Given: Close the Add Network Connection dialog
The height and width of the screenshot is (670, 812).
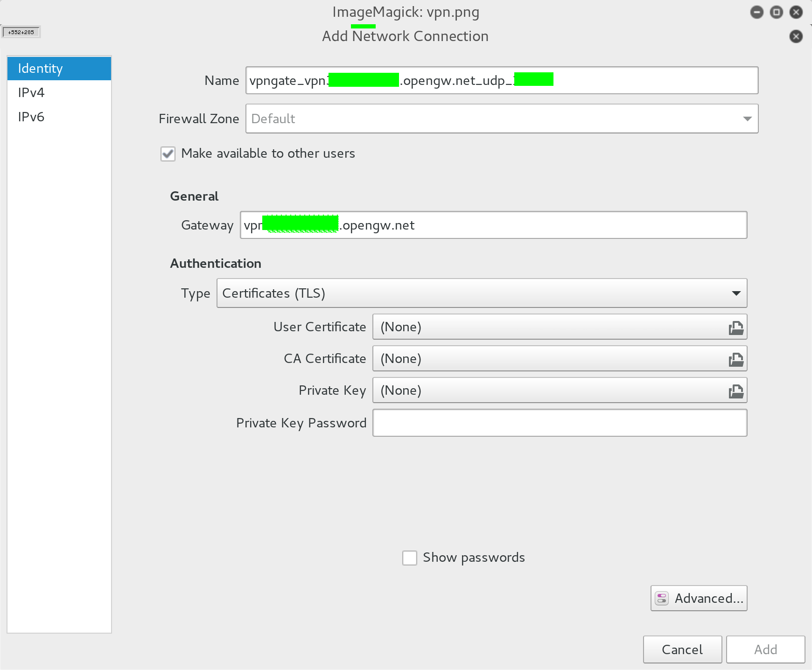Looking at the screenshot, I should 796,36.
